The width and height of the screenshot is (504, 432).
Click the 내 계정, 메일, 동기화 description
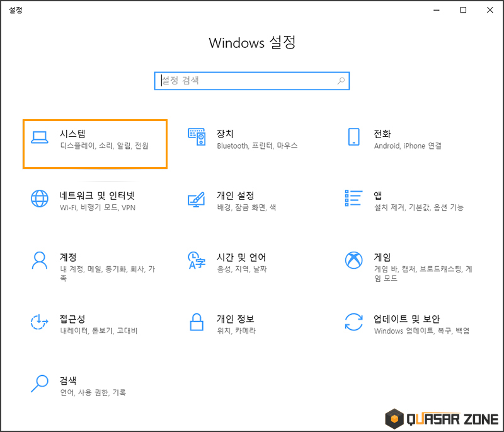107,274
